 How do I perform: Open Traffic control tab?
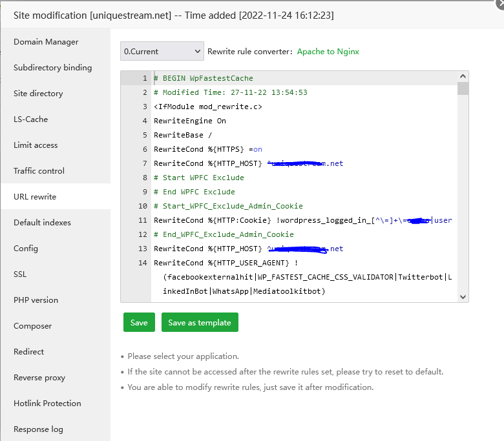point(39,171)
